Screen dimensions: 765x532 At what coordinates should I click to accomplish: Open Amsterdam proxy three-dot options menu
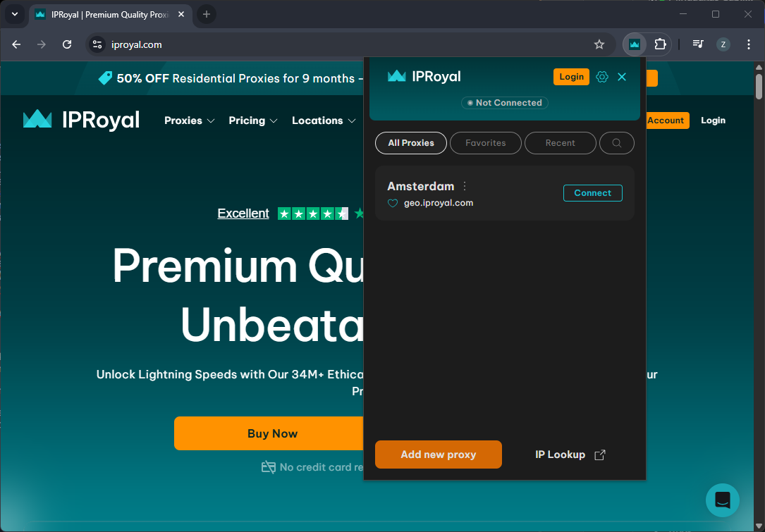click(x=465, y=186)
